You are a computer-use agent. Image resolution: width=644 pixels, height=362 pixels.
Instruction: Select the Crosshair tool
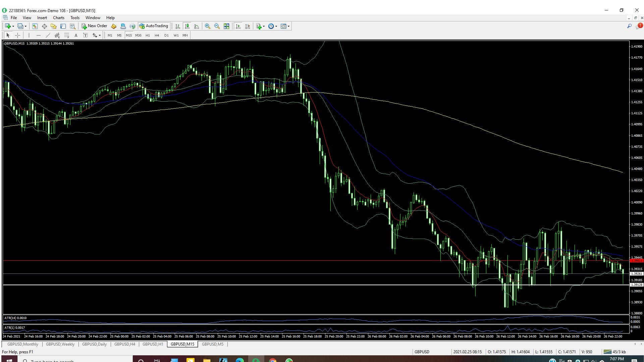pos(18,35)
